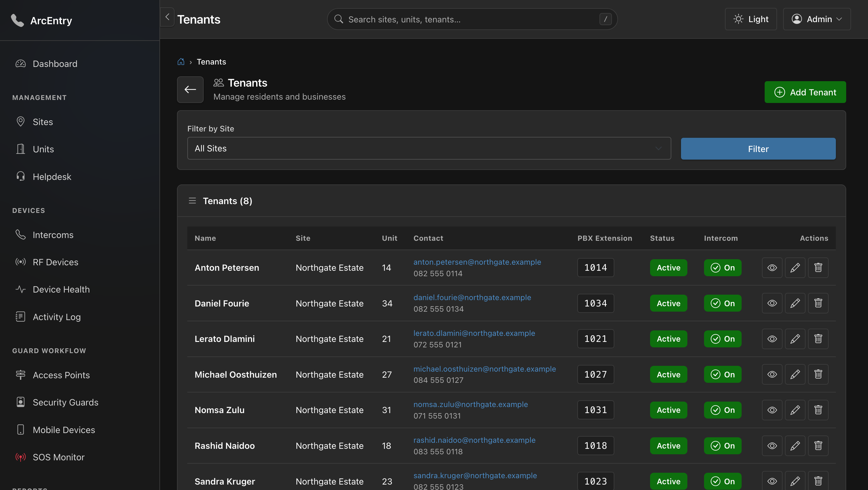View Daniel Fourie details with eye icon
This screenshot has height=490, width=868.
click(x=772, y=303)
